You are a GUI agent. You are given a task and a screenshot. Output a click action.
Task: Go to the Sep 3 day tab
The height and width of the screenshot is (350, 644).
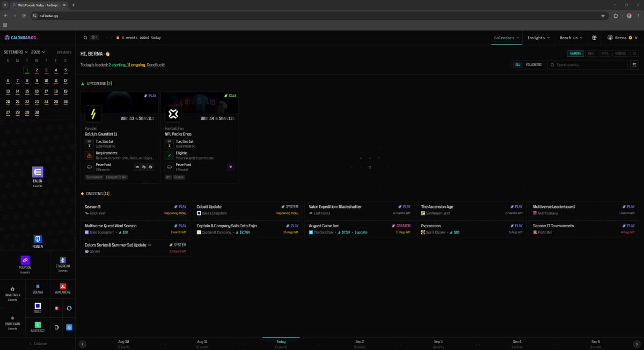[438, 344]
